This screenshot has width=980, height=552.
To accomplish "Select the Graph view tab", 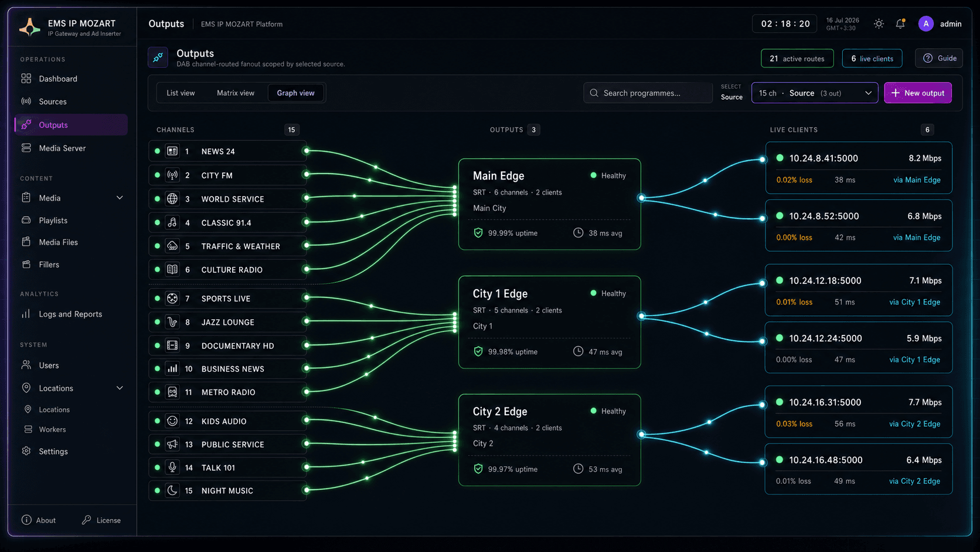I will click(295, 93).
